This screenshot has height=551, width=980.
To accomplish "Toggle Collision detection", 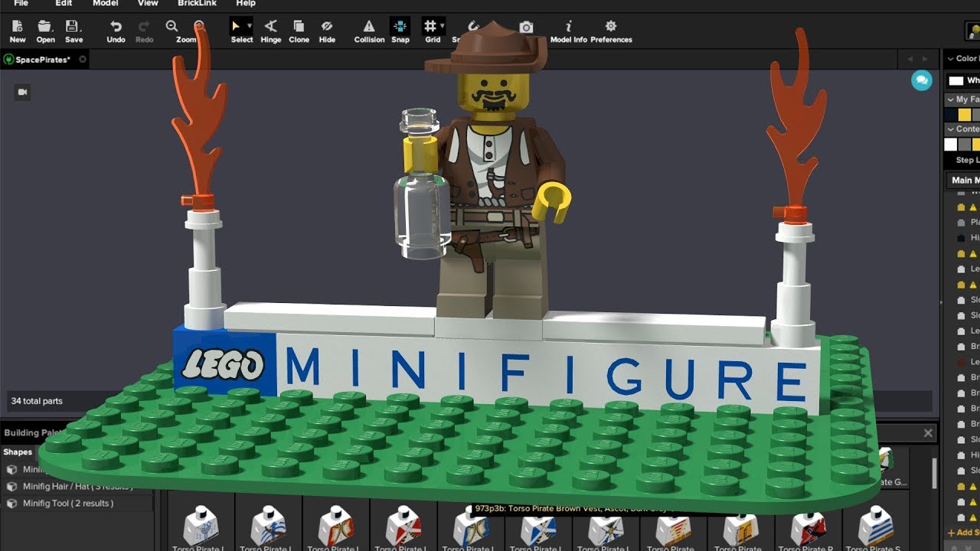I will [x=369, y=31].
